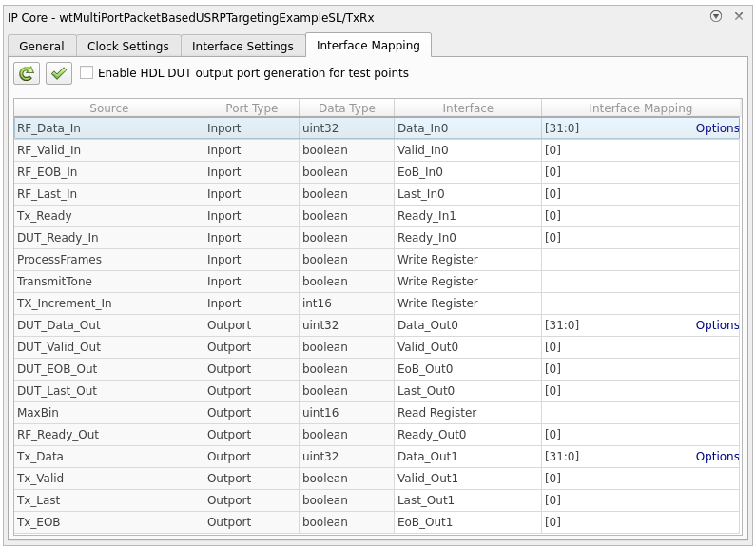This screenshot has width=756, height=548.
Task: Click the reload interface table icon
Action: [x=27, y=73]
